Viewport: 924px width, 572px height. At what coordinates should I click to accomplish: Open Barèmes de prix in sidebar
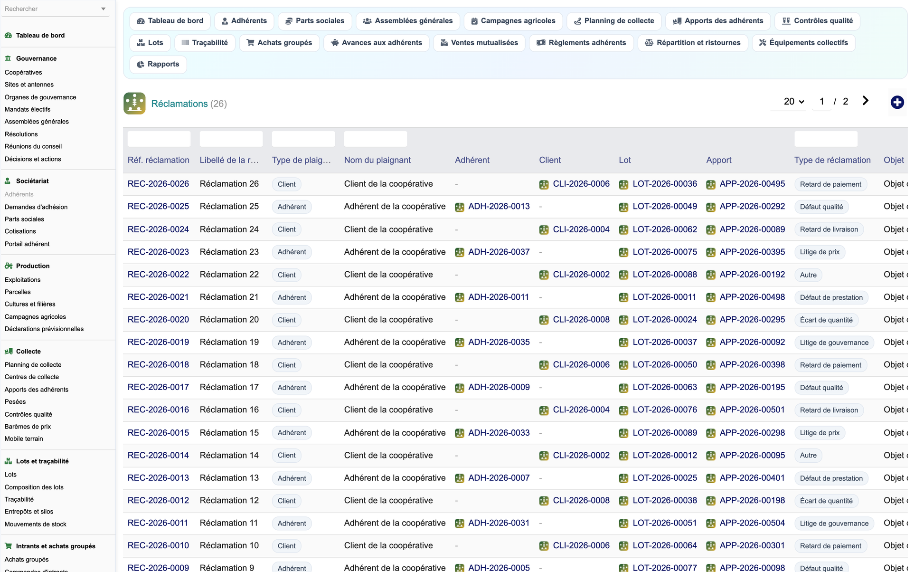28,427
